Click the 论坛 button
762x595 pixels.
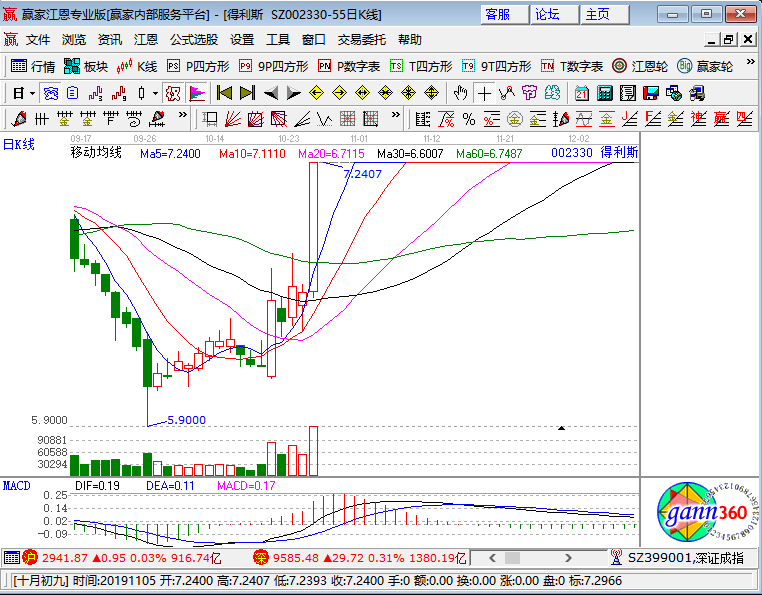pyautogui.click(x=554, y=15)
